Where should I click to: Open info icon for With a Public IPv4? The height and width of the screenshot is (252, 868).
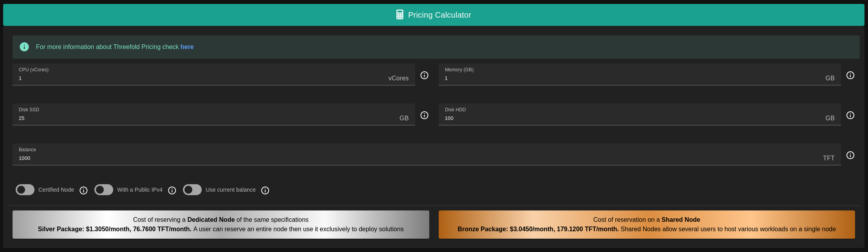click(172, 190)
